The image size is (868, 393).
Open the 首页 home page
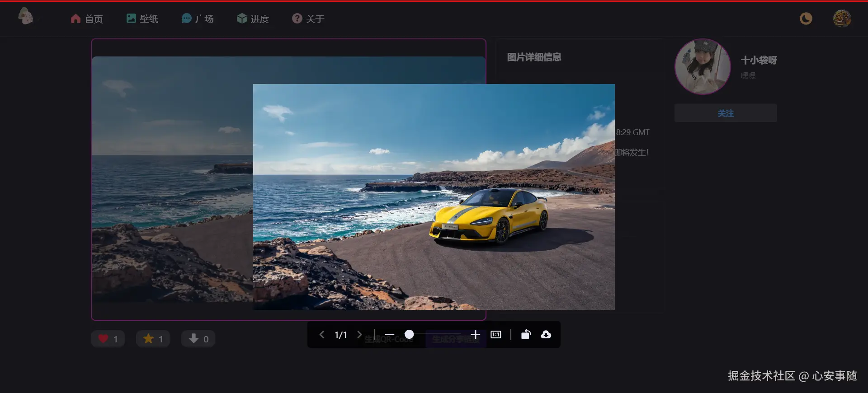[x=87, y=19]
